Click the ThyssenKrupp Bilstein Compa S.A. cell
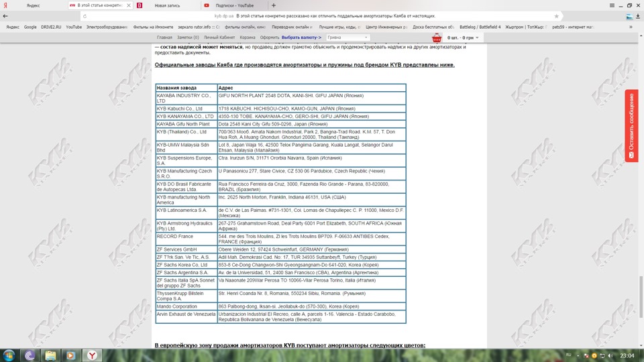The image size is (644, 362). [x=186, y=296]
